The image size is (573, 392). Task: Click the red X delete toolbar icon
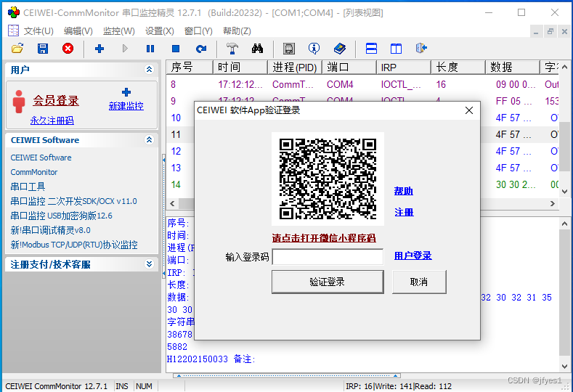point(68,48)
